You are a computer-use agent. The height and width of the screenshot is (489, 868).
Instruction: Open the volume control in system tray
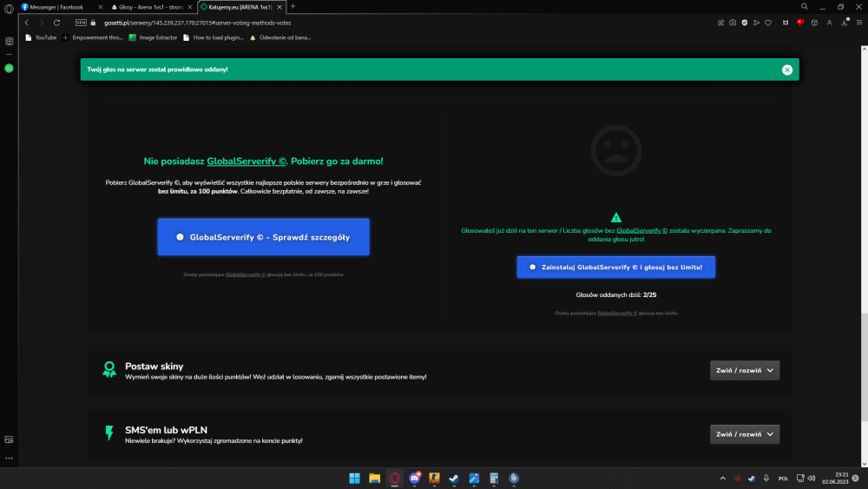(812, 478)
